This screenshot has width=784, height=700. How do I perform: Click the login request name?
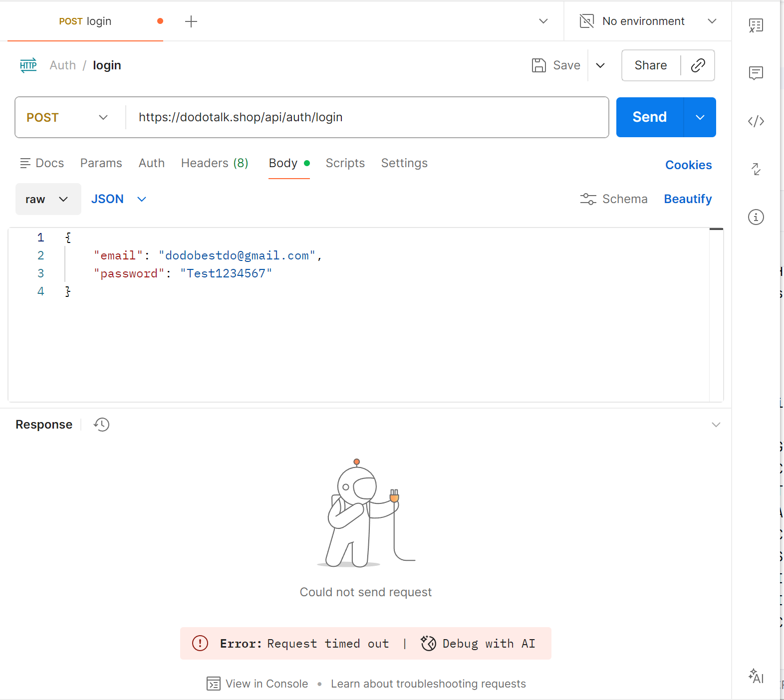pyautogui.click(x=107, y=65)
